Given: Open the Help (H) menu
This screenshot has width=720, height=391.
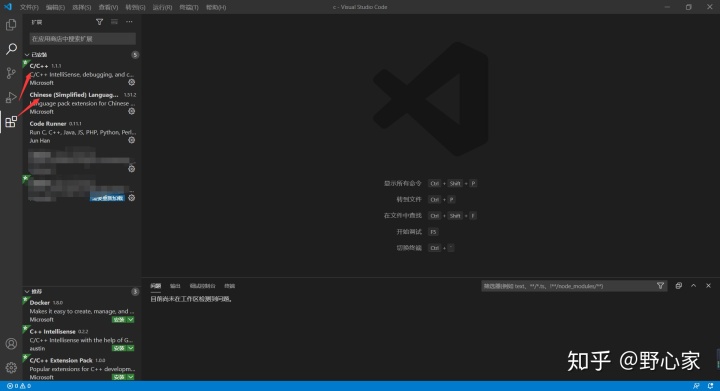Looking at the screenshot, I should (216, 7).
